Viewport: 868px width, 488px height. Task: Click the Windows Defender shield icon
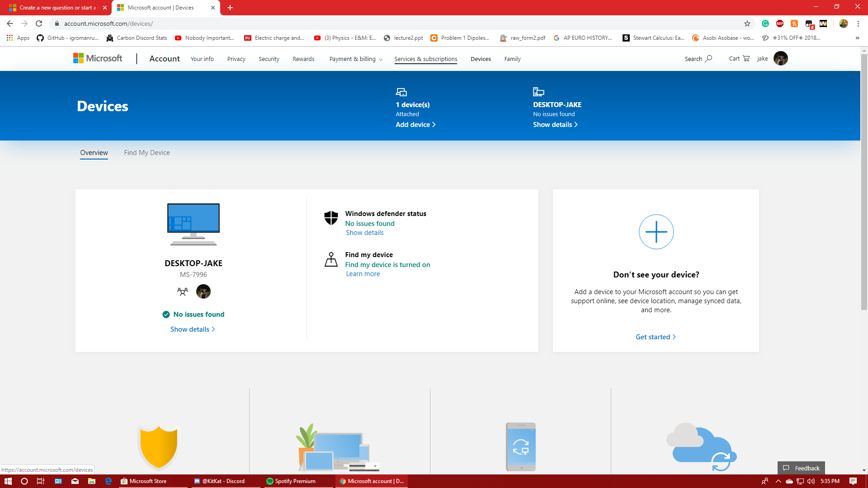tap(331, 218)
